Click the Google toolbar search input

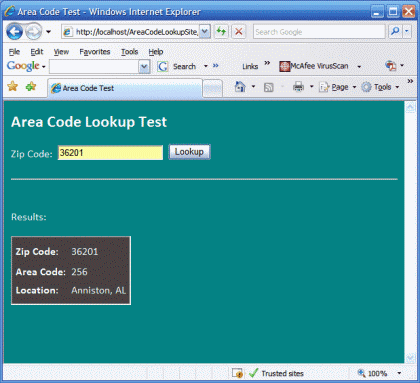tap(94, 67)
